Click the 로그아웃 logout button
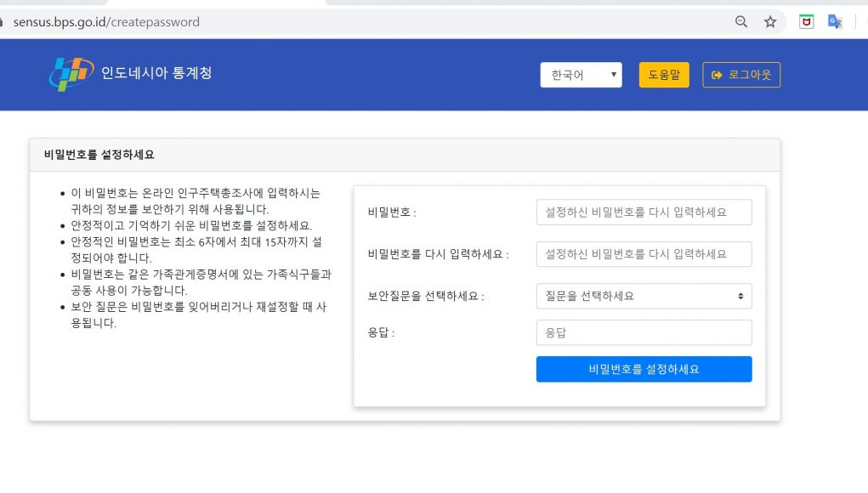 tap(740, 75)
